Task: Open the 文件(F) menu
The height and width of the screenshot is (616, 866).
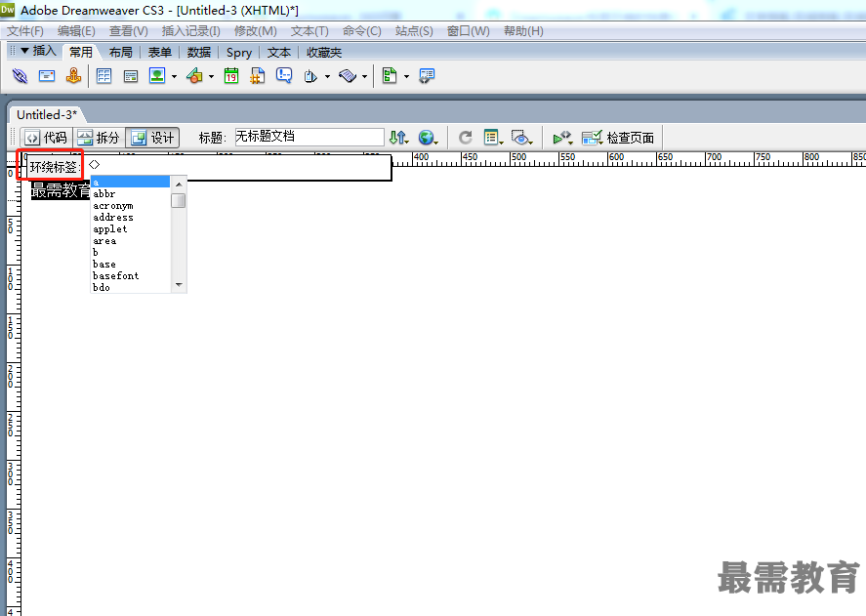Action: 24,31
